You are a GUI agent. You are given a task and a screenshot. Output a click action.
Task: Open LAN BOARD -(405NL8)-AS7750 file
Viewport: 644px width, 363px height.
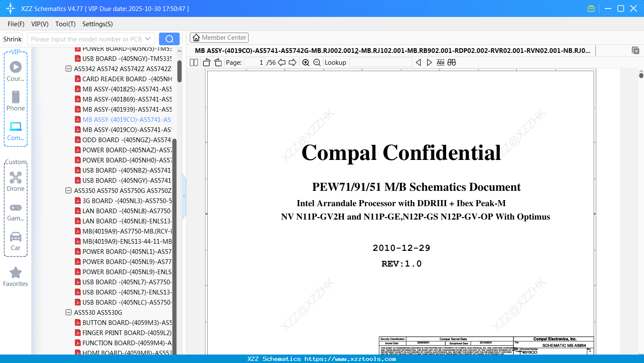point(123,211)
